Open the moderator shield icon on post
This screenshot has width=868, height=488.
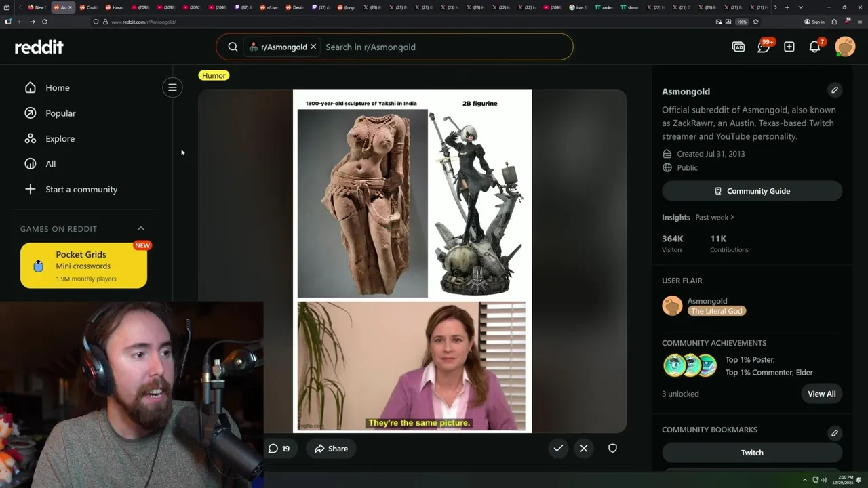coord(612,448)
